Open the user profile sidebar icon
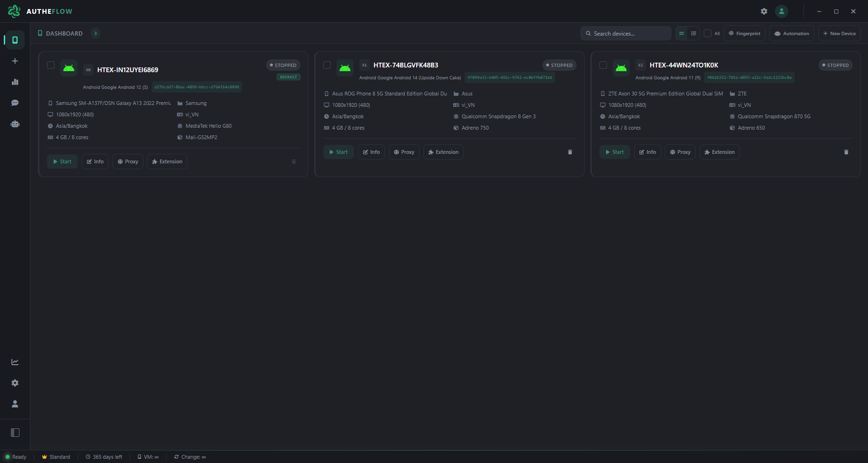Screen dimensions: 868x463 (x=15, y=404)
